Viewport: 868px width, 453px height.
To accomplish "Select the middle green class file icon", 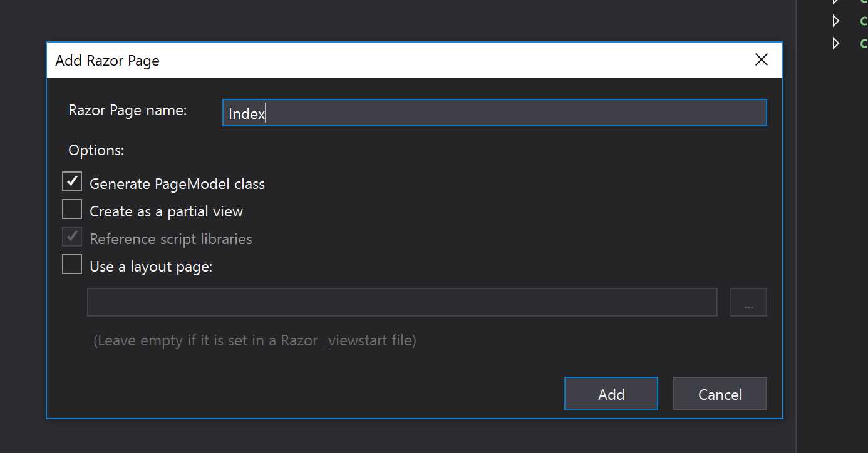I will coord(863,20).
